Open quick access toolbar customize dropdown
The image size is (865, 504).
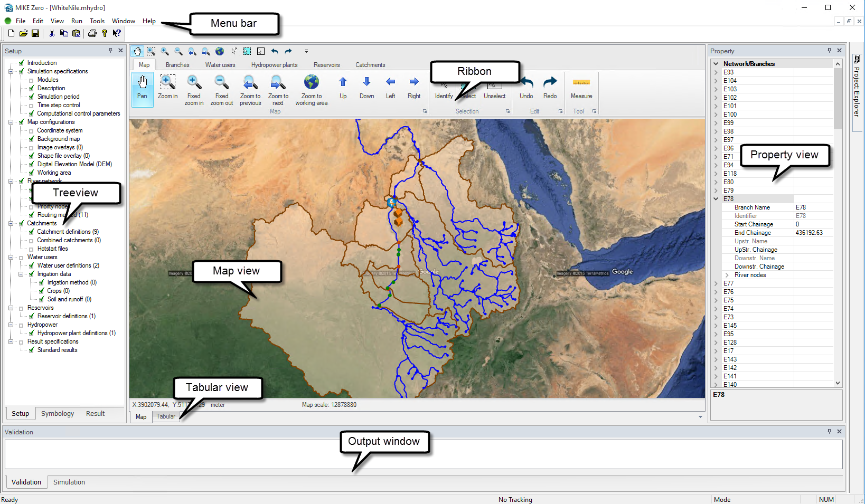tap(306, 51)
